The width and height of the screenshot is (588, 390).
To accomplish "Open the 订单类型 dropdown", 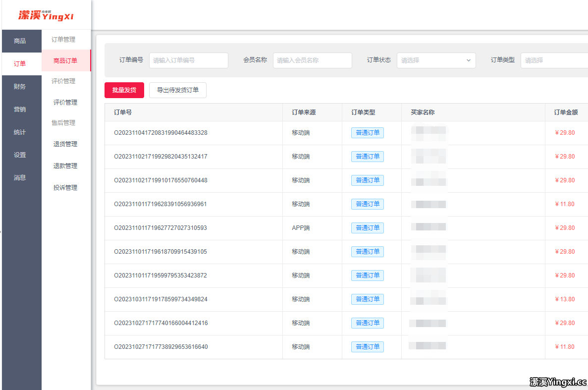I will point(553,60).
